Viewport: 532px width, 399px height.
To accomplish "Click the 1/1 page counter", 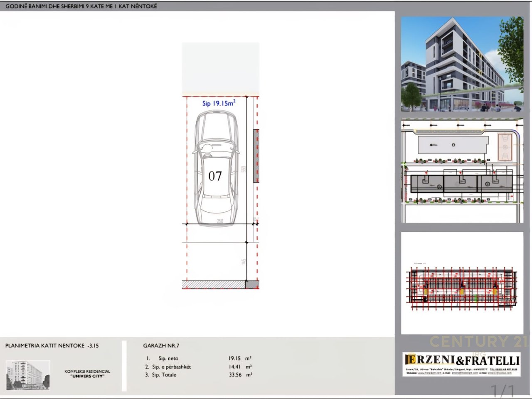I will pyautogui.click(x=503, y=391).
